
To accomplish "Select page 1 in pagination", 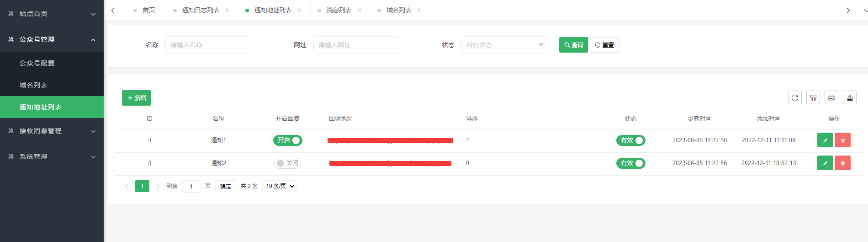I will pos(142,186).
